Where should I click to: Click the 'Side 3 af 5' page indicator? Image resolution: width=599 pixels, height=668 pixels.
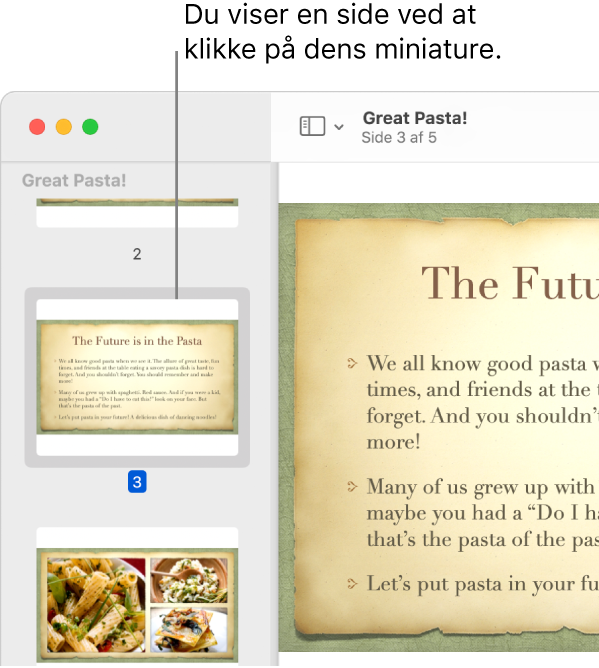(399, 138)
